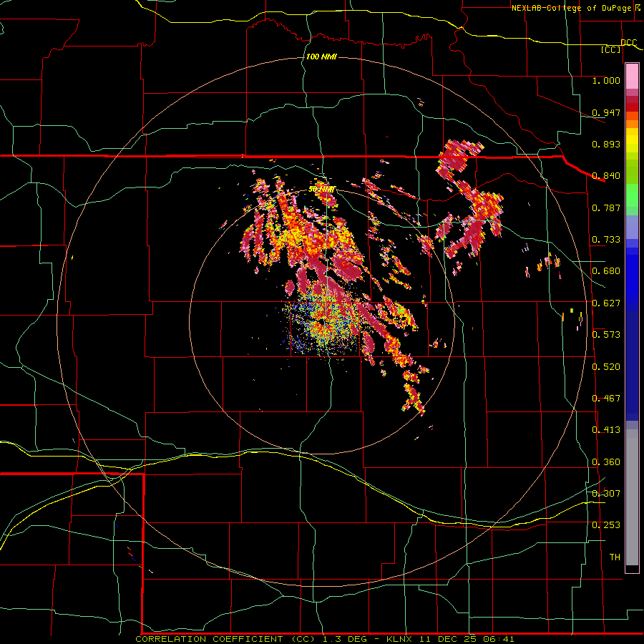Click the KLNX station identifier

pyautogui.click(x=399, y=639)
